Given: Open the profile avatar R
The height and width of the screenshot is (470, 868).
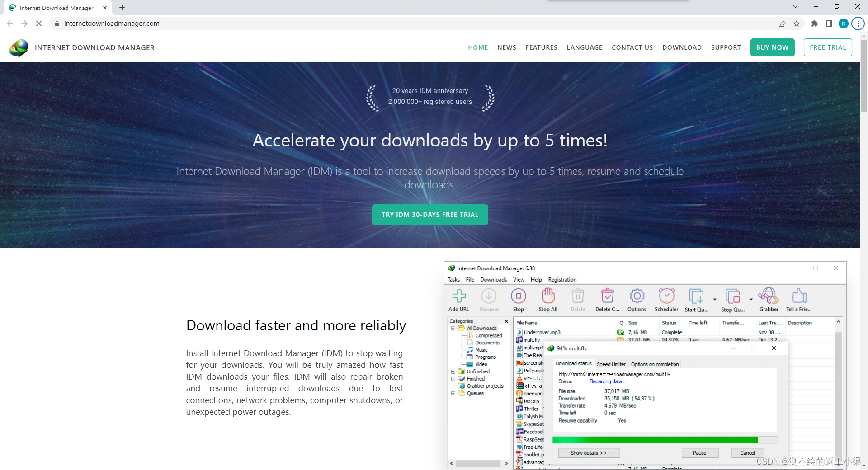Looking at the screenshot, I should [x=844, y=23].
